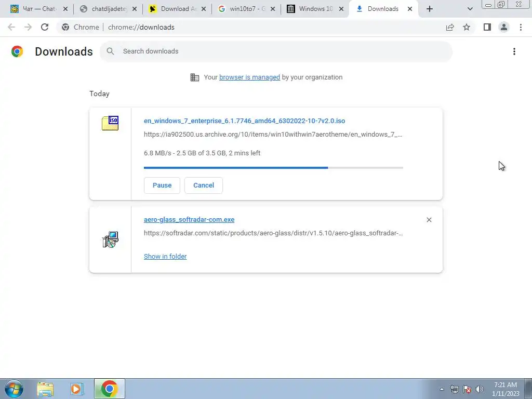Click the Chrome logo beside Downloads title
Screen dimensions: 532x399
(17, 51)
